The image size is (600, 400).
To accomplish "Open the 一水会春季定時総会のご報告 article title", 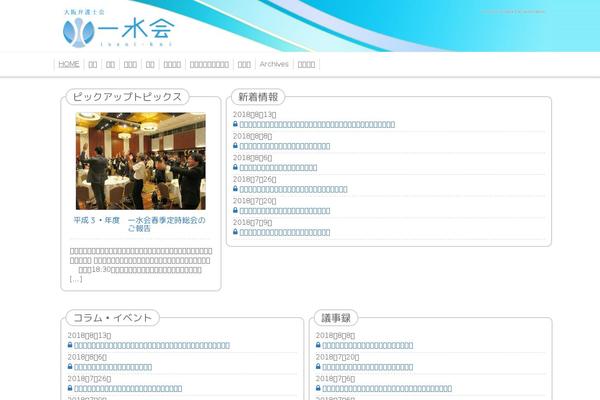I will (139, 224).
